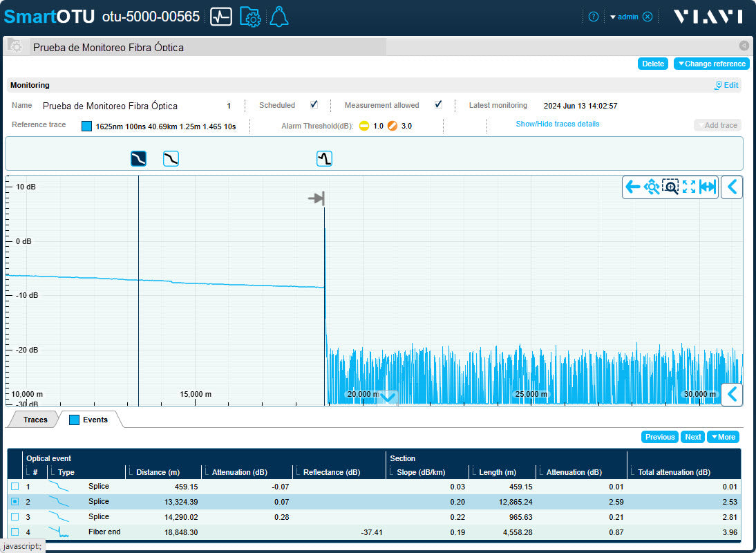Toggle the Measurement allowed checkbox
The width and height of the screenshot is (756, 553).
pyautogui.click(x=438, y=104)
